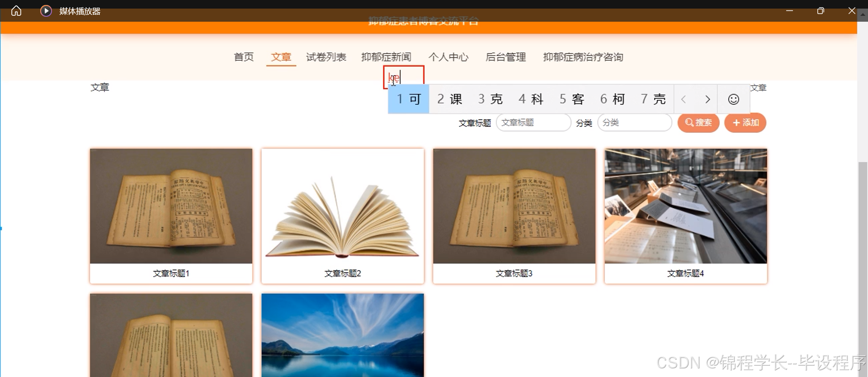Click scrollbar up arrow at top right

(x=863, y=14)
